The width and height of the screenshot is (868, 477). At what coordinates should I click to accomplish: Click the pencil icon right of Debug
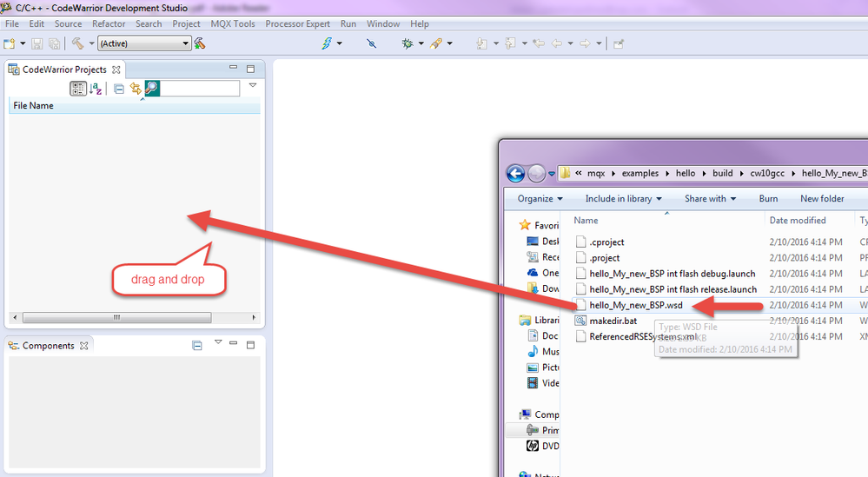(x=436, y=43)
